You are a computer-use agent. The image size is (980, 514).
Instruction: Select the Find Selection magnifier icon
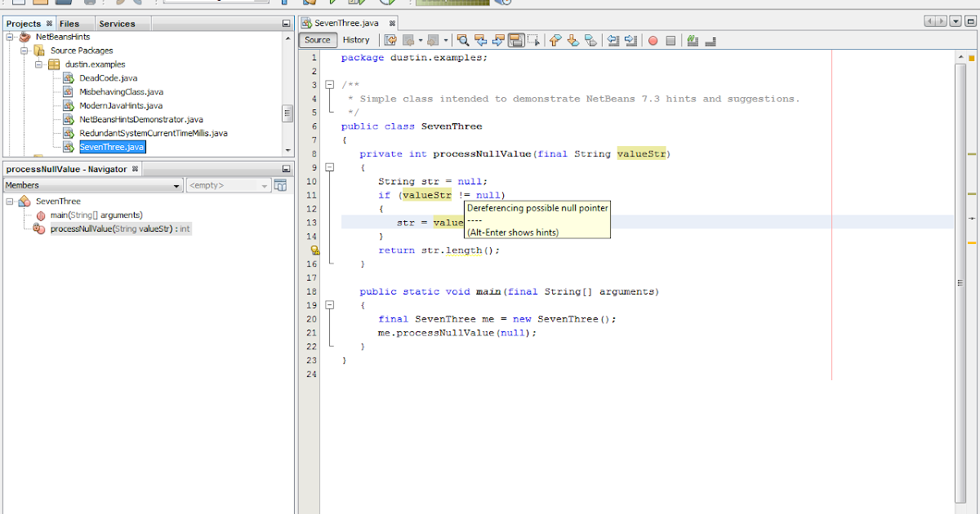pos(463,40)
